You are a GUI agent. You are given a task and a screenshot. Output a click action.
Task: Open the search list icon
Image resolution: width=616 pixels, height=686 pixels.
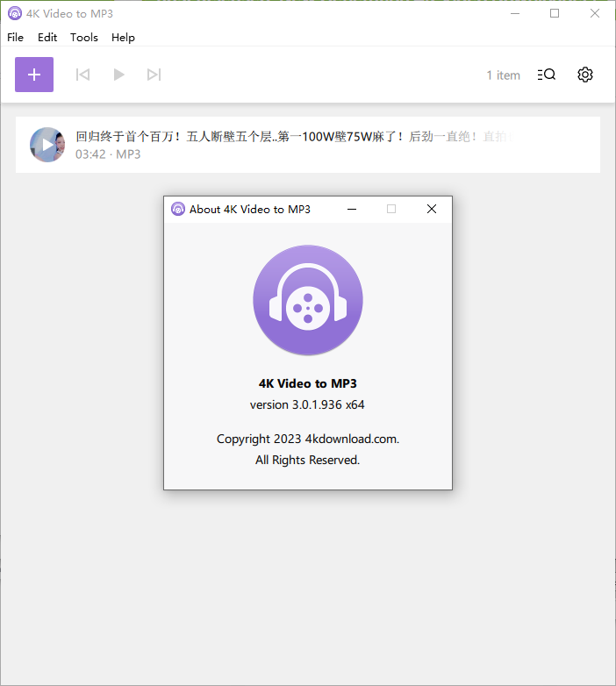[547, 75]
